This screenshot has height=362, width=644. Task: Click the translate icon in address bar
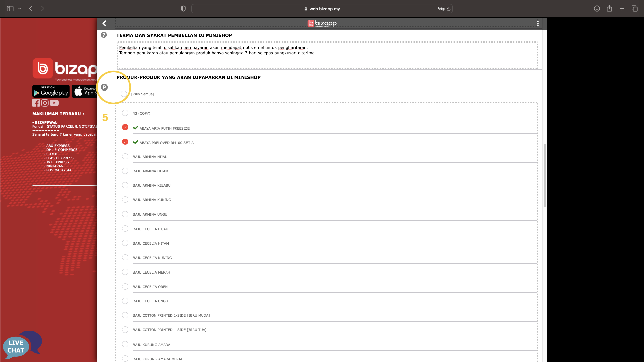(441, 9)
